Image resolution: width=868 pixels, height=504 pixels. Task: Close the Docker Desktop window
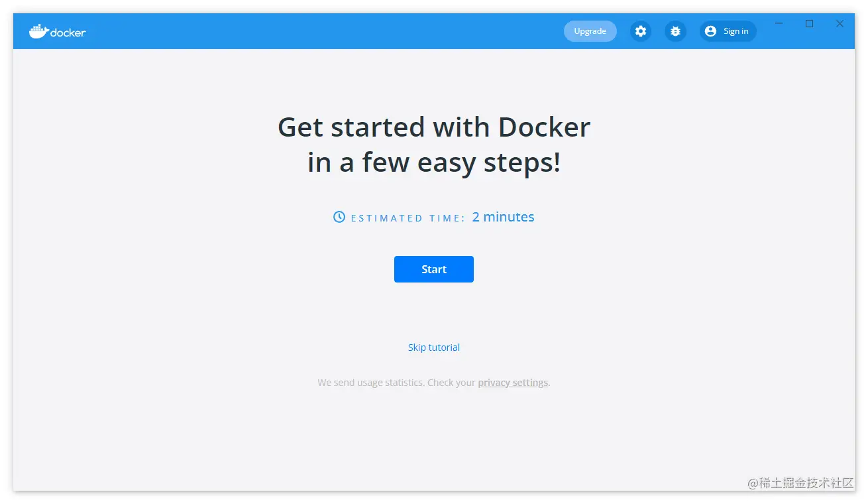[x=840, y=24]
